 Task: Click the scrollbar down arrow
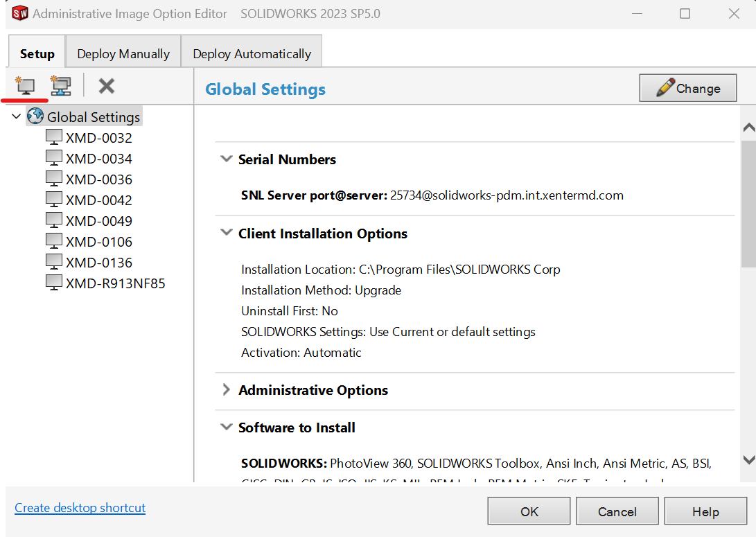748,459
